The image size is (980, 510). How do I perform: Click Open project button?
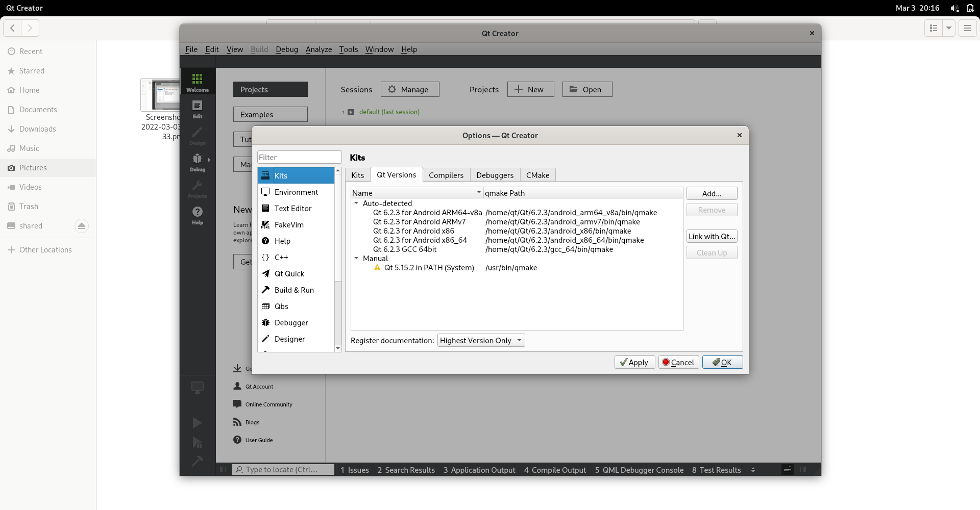tap(587, 89)
